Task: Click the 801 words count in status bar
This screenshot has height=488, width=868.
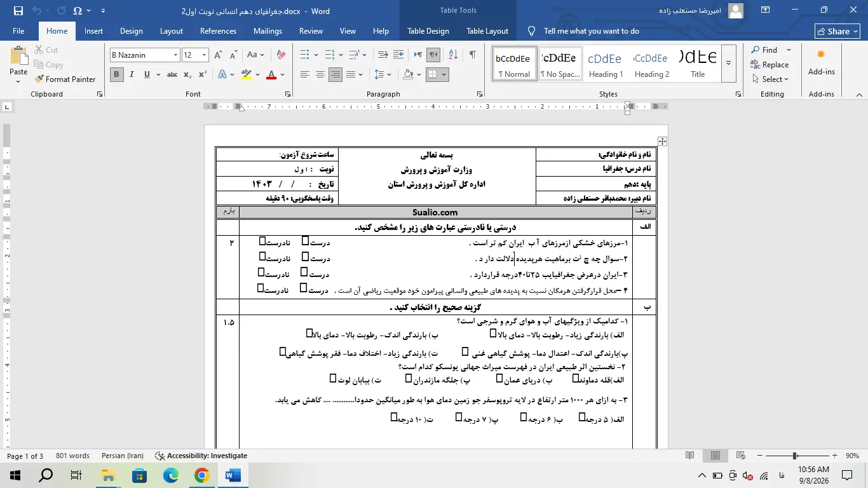Action: click(x=72, y=456)
